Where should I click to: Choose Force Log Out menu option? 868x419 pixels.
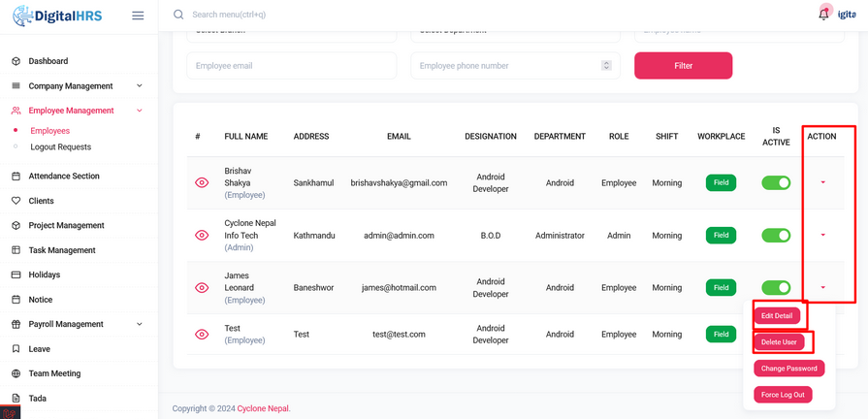click(x=783, y=395)
